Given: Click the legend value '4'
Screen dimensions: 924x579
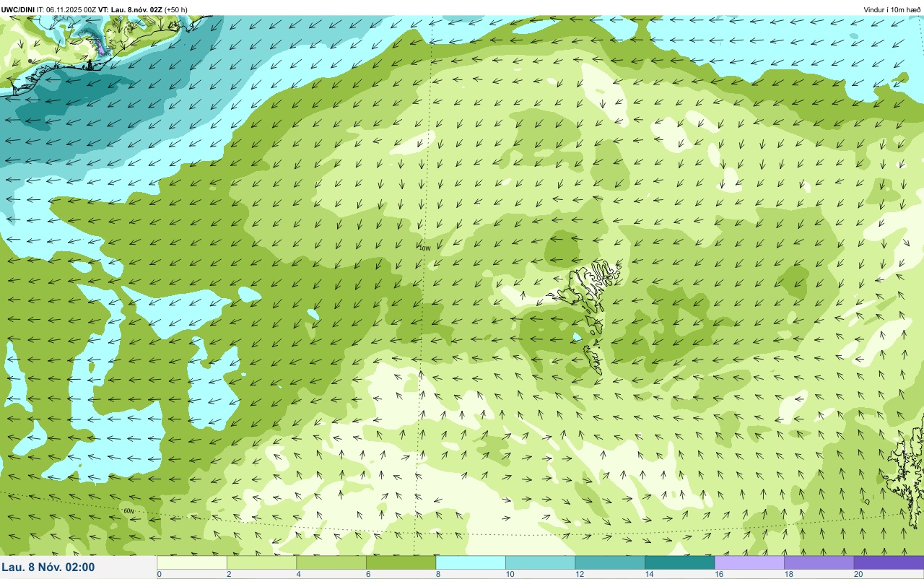Looking at the screenshot, I should coord(298,574).
